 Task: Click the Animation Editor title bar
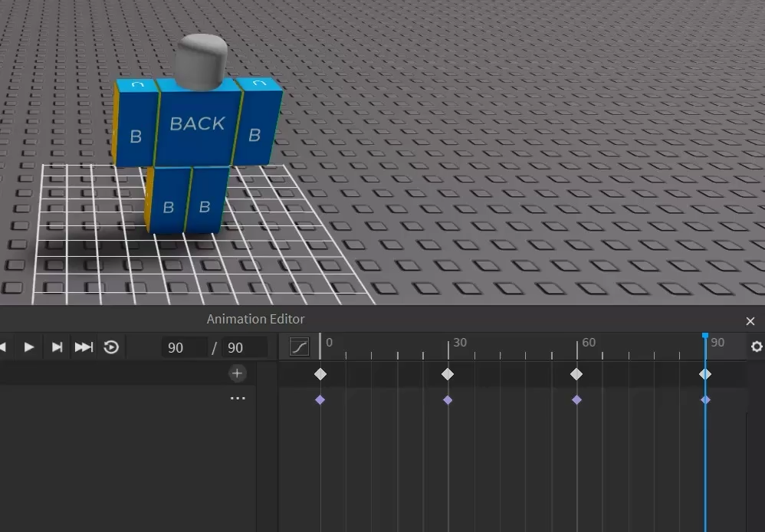[255, 319]
